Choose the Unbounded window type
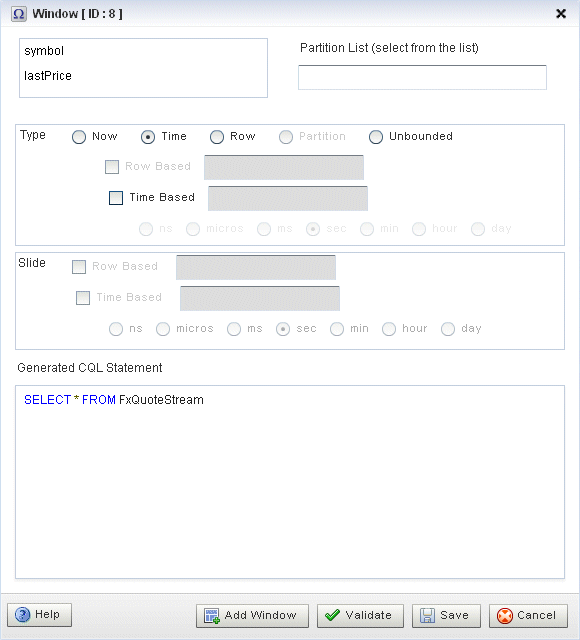This screenshot has height=640, width=580. (x=376, y=137)
